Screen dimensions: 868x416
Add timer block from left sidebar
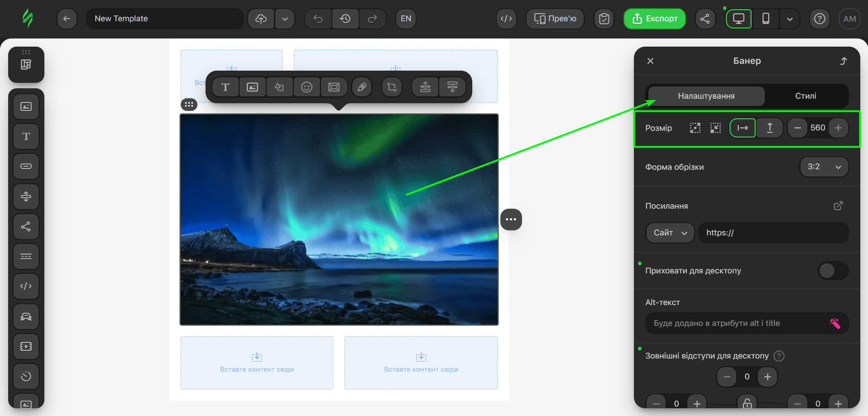[26, 376]
